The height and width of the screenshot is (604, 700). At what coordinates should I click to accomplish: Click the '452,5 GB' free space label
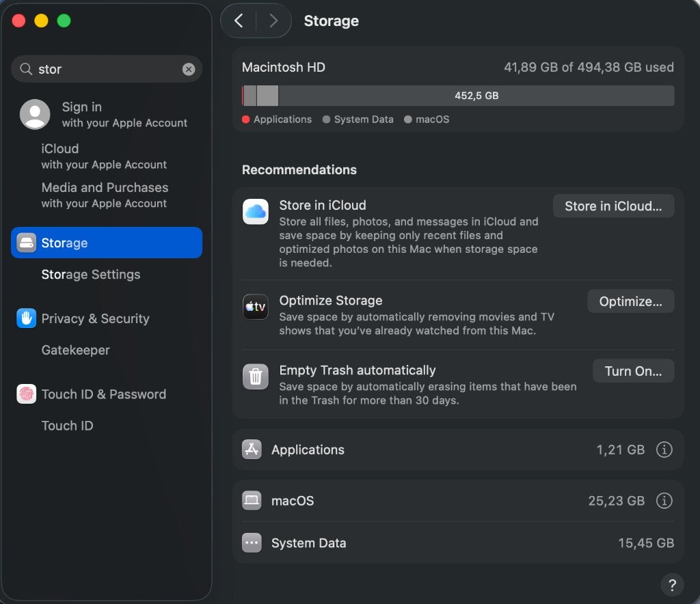[476, 96]
